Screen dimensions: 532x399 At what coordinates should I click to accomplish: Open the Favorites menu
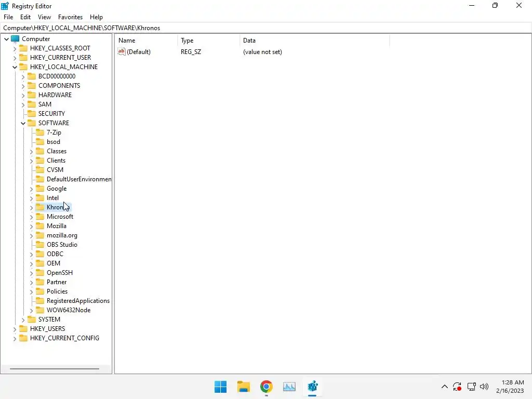(70, 17)
